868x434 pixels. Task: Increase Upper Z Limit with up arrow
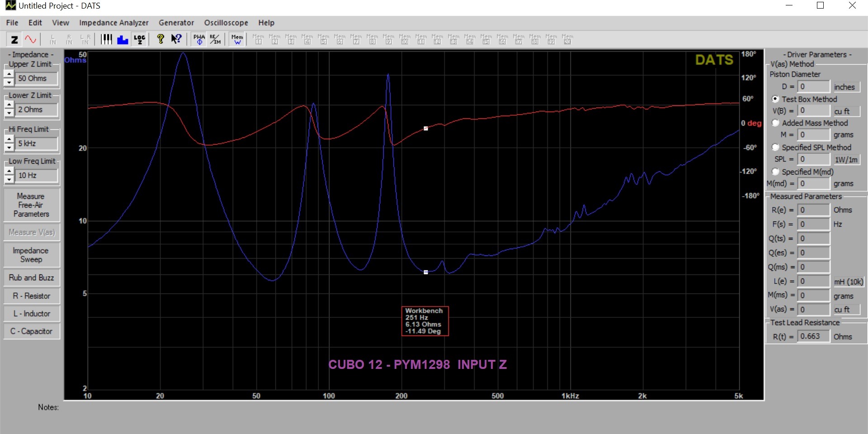point(9,74)
